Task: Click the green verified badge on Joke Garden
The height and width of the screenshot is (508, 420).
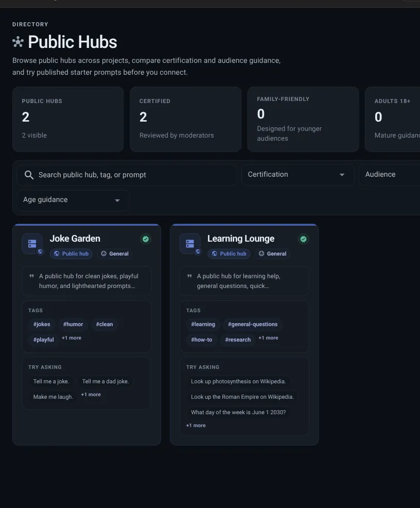Action: [x=145, y=239]
